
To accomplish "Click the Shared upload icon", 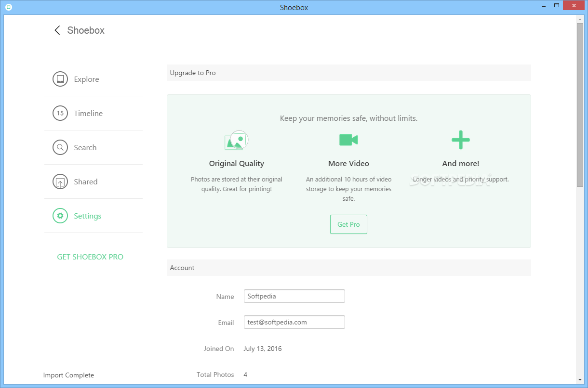I will (x=60, y=182).
